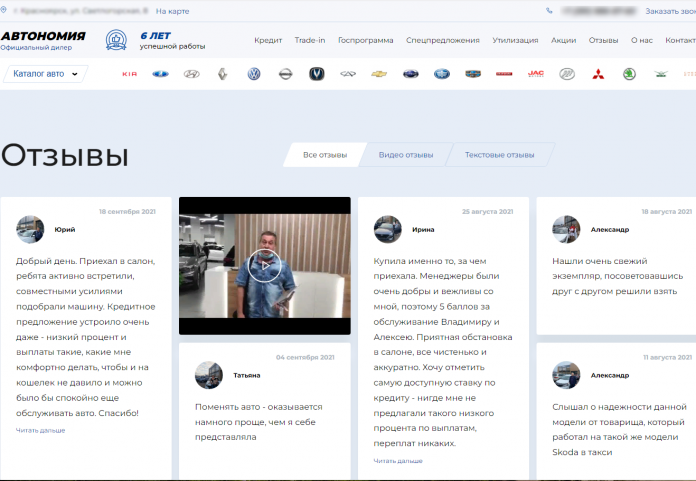
Task: Click the успешной работы caption
Action: point(172,46)
